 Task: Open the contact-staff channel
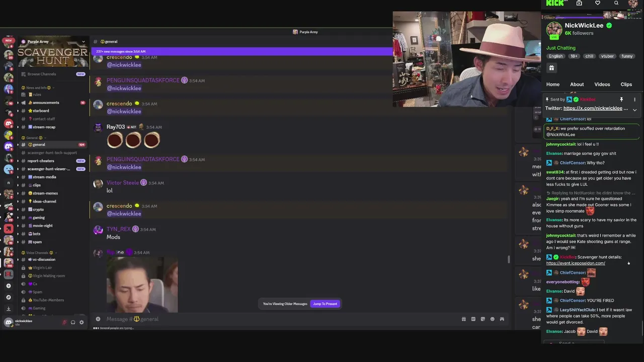[x=52, y=119]
